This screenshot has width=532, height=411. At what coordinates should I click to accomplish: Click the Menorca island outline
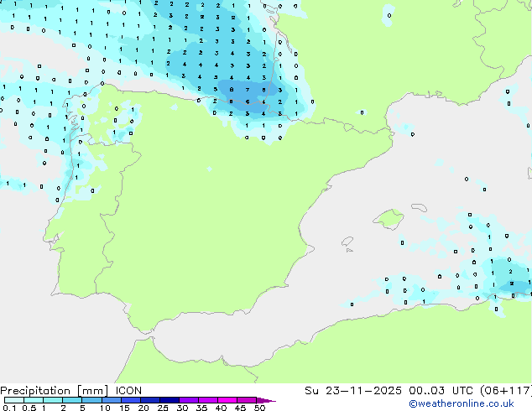(x=419, y=207)
